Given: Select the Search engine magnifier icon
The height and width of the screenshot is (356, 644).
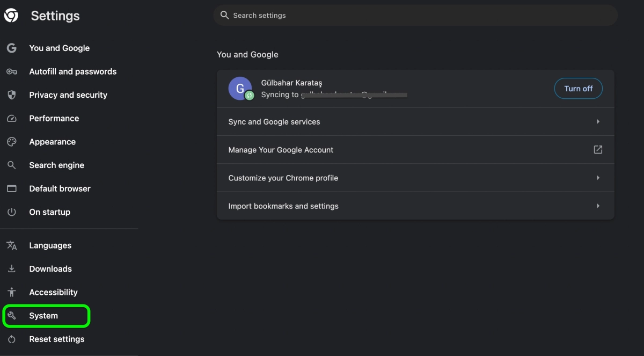Looking at the screenshot, I should click(x=11, y=165).
